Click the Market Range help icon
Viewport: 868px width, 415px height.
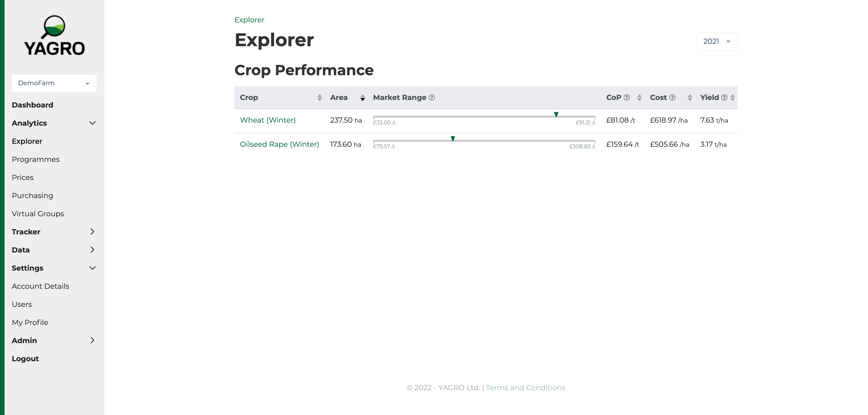[432, 98]
